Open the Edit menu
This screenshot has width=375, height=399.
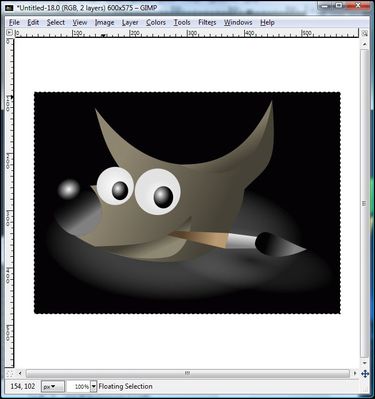pyautogui.click(x=33, y=22)
